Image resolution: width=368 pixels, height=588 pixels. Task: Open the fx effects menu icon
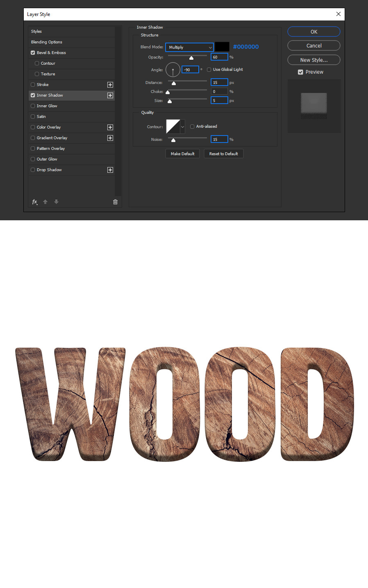pyautogui.click(x=35, y=202)
